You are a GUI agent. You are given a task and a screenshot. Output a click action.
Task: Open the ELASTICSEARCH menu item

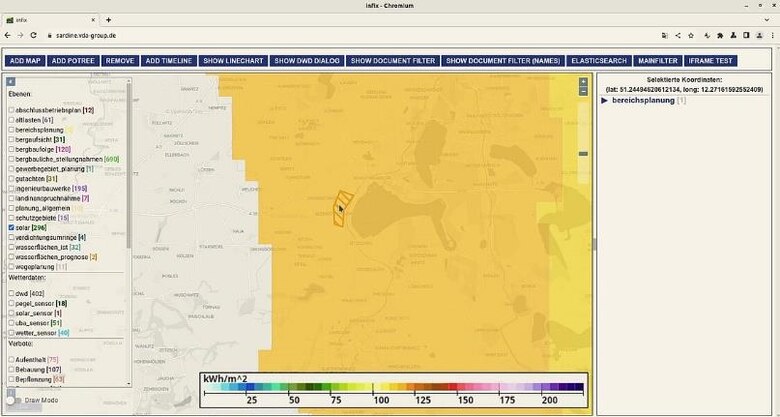[599, 61]
